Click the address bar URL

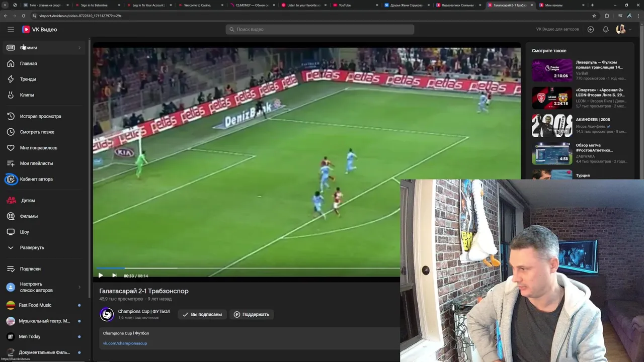[x=80, y=16]
